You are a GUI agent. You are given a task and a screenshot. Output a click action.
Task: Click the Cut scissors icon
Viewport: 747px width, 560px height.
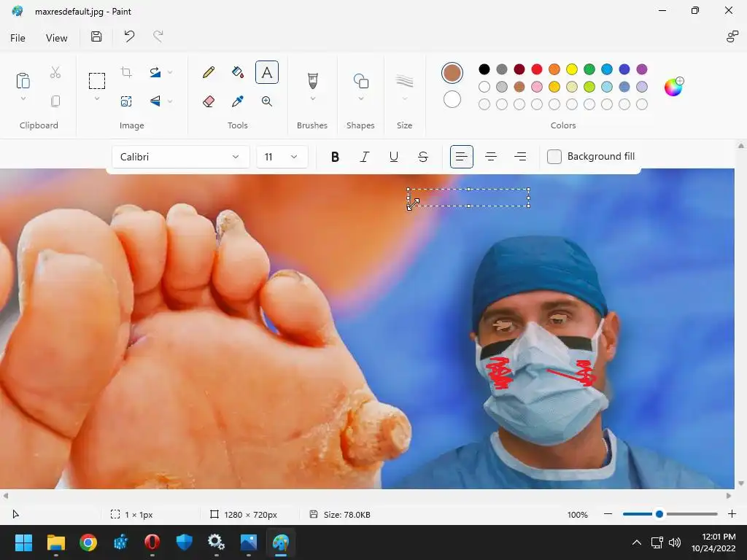[x=55, y=72]
